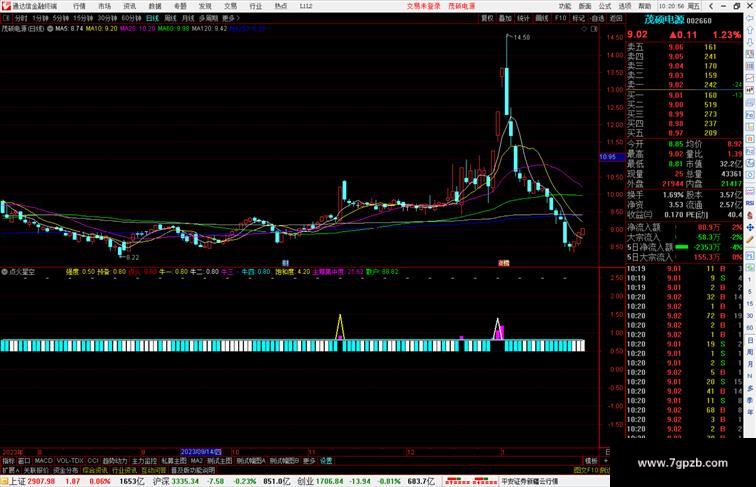The width and height of the screenshot is (756, 487).
Task: Select the 主力监控 indicator tab
Action: click(144, 461)
